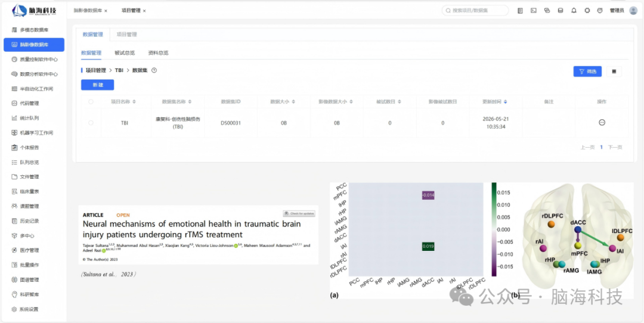Click 管理员 user name in top bar
Image resolution: width=644 pixels, height=323 pixels.
(617, 11)
